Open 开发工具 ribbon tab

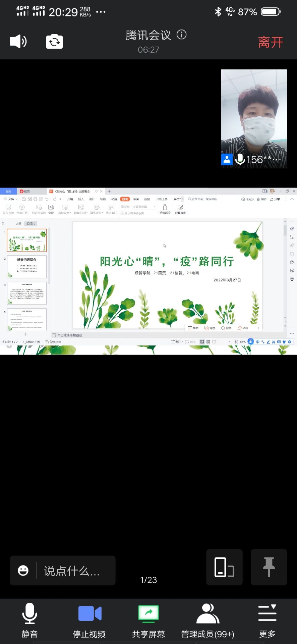click(x=162, y=199)
